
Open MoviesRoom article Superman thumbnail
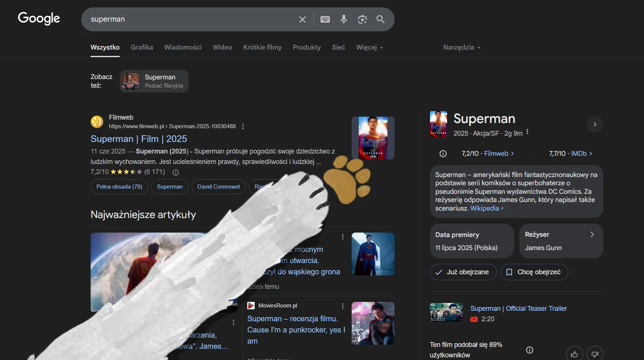pos(373,323)
